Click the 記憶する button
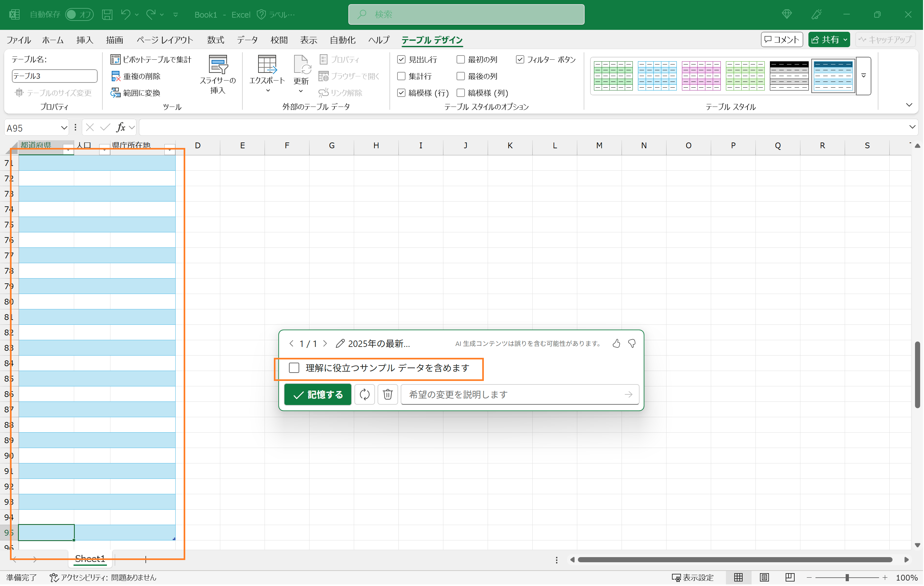 pos(317,394)
